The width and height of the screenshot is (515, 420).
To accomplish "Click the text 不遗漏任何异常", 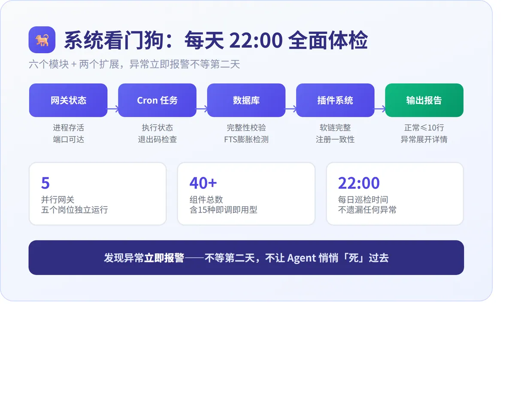I will click(x=367, y=210).
